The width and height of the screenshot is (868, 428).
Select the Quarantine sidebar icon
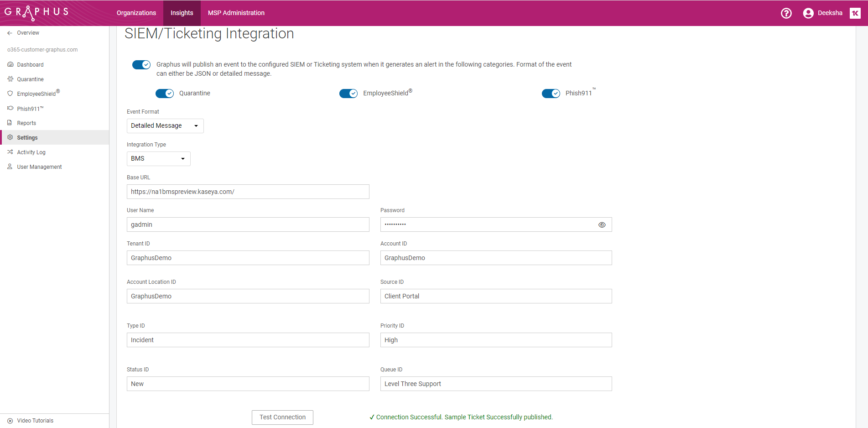pos(10,79)
